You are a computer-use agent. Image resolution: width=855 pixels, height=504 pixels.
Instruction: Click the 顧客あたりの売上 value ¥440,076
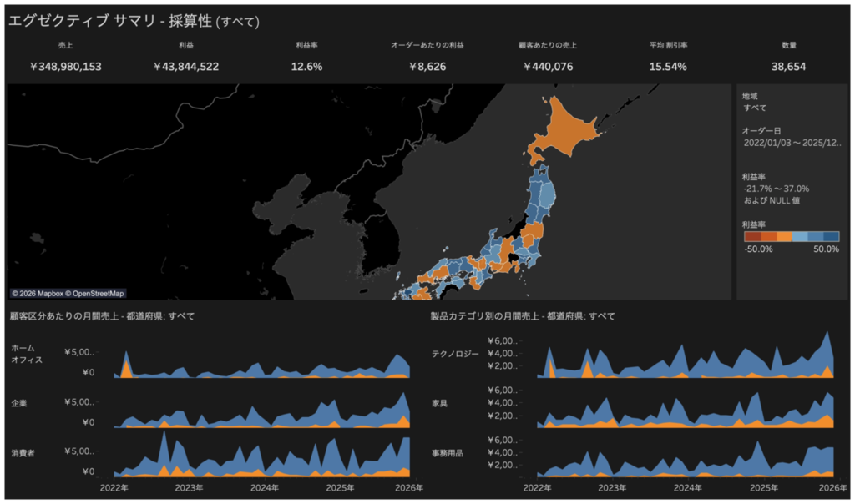pos(548,67)
